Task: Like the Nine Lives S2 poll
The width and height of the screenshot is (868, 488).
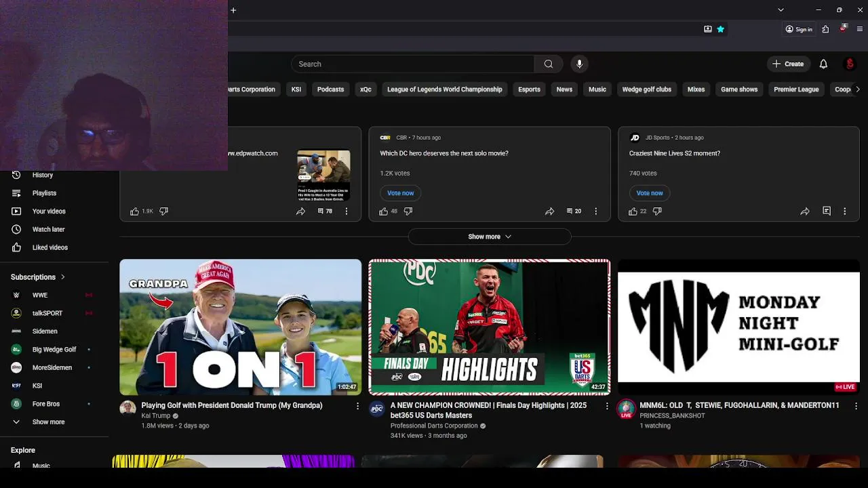Action: (x=633, y=211)
